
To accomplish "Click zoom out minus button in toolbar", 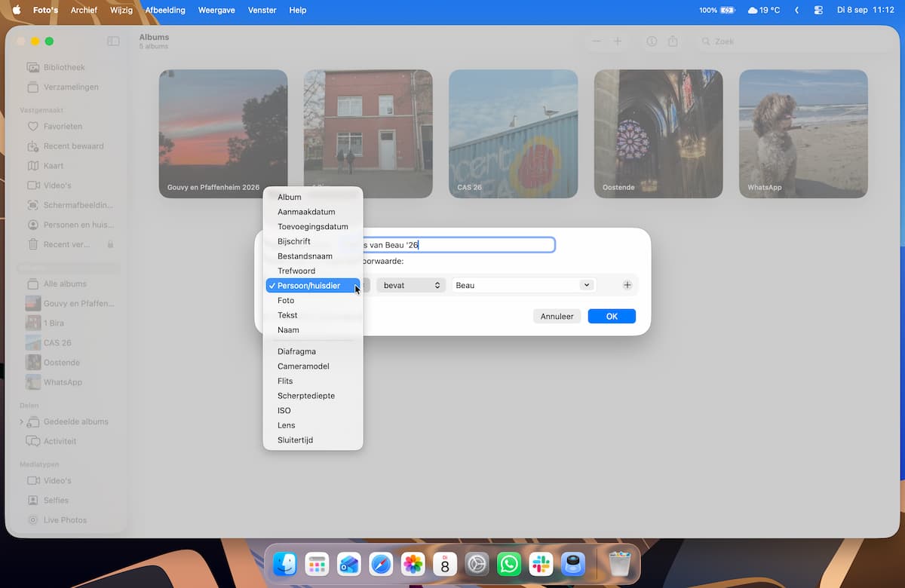I will click(x=597, y=41).
